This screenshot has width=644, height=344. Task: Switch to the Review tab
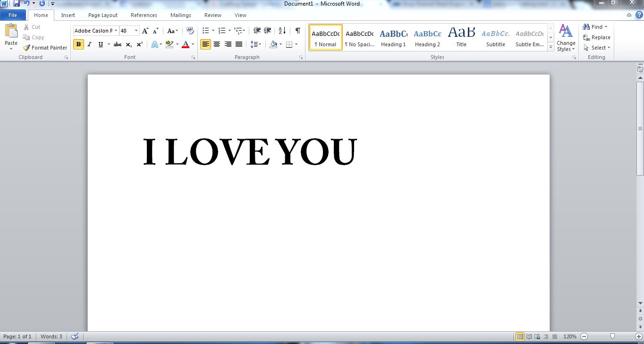pyautogui.click(x=213, y=15)
